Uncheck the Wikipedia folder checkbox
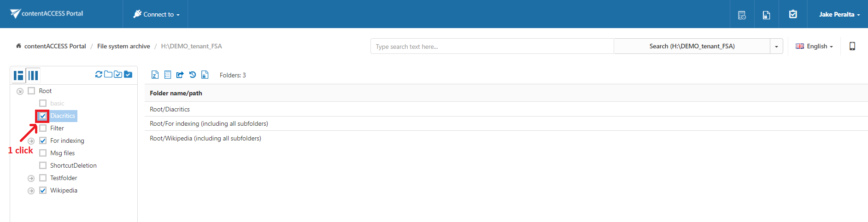Viewport: 868px width, 222px height. (43, 190)
